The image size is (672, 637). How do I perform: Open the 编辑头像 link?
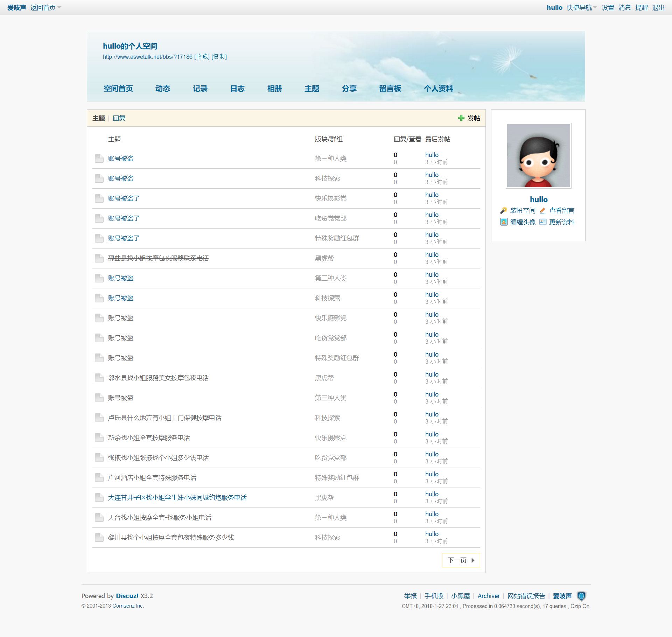click(523, 222)
